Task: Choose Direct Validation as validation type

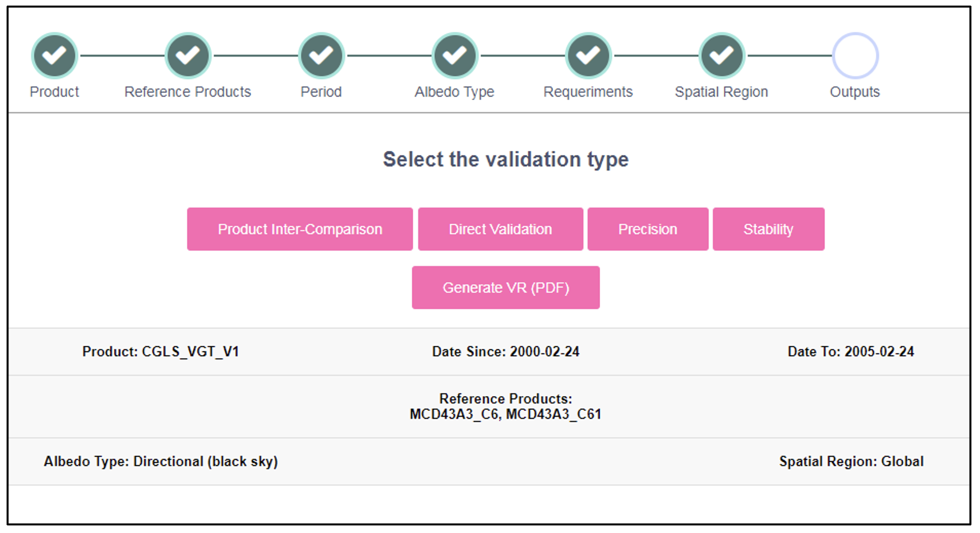Action: pyautogui.click(x=500, y=229)
